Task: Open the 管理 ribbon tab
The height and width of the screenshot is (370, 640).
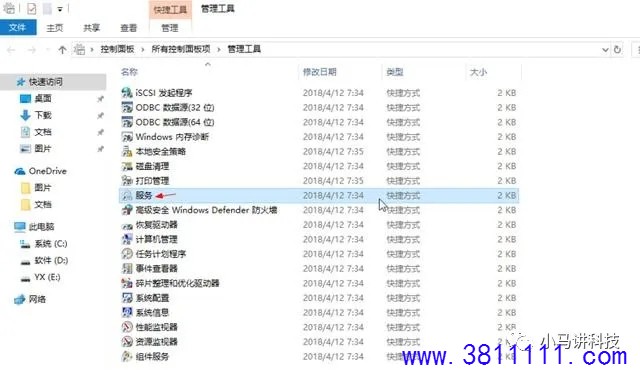Action: [x=170, y=28]
